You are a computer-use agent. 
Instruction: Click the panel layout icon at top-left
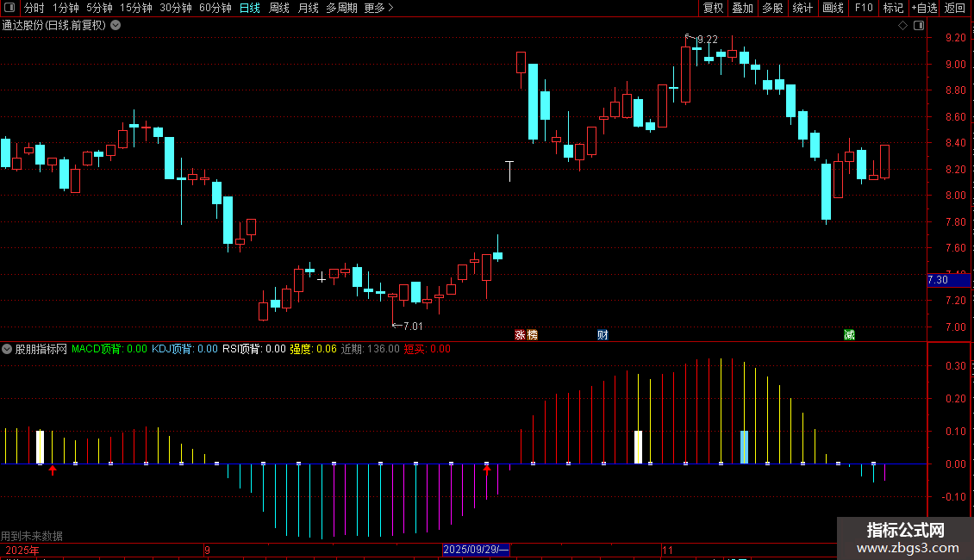[x=9, y=8]
